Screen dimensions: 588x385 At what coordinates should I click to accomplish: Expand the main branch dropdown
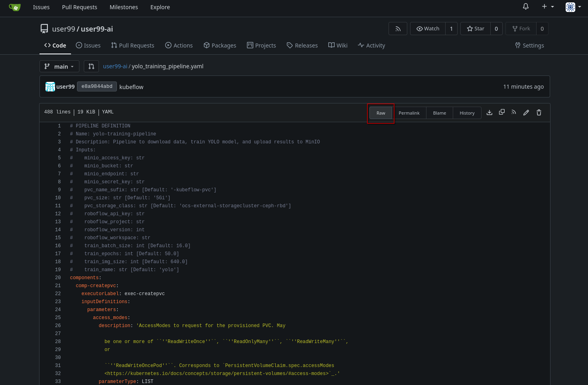pos(59,66)
